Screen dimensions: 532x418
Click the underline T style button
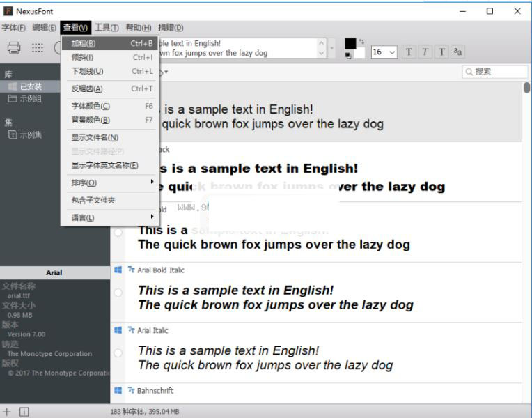441,52
